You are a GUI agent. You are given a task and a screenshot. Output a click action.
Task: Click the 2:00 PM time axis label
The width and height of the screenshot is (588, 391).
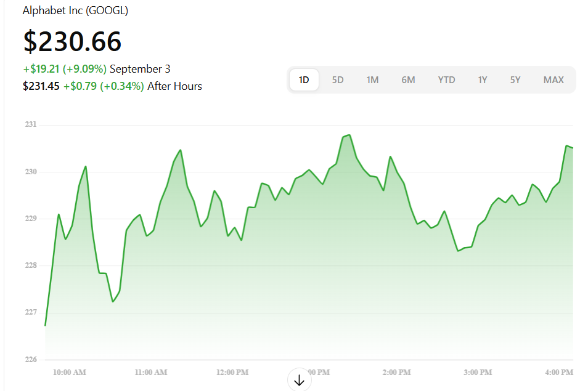pyautogui.click(x=396, y=373)
